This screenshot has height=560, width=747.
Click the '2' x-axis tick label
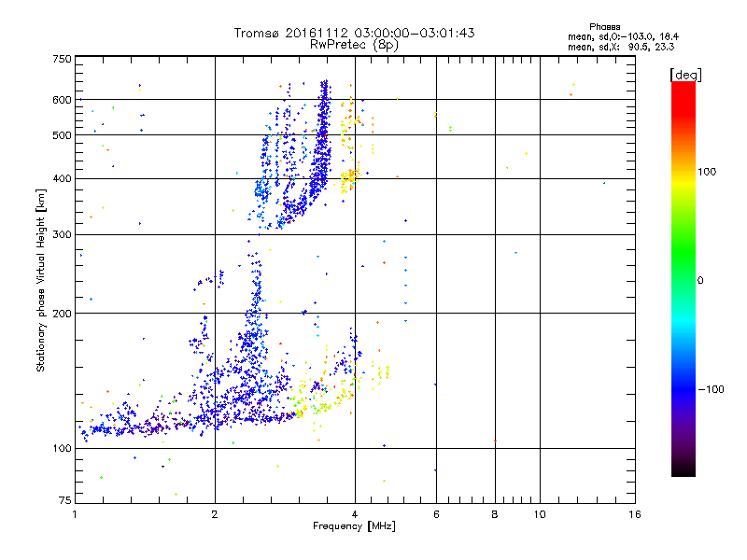[x=215, y=514]
